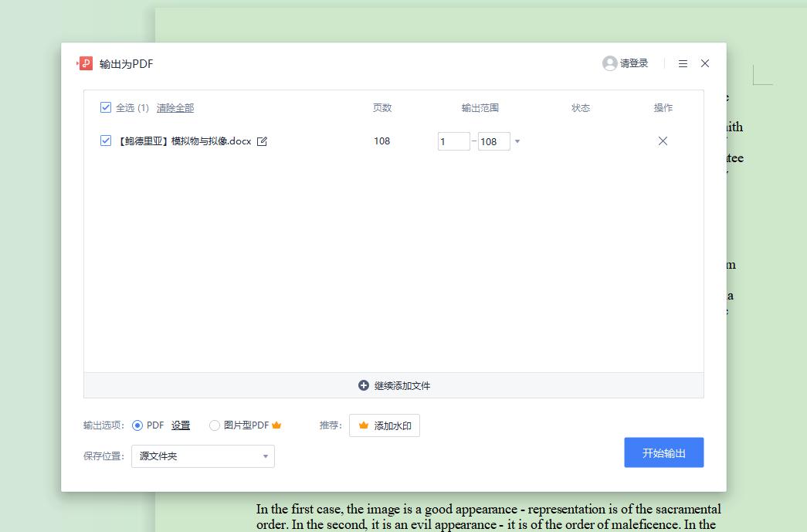
Task: Click the file name 【鲍德里亚】模拟物与拟像.docx
Action: coord(185,141)
